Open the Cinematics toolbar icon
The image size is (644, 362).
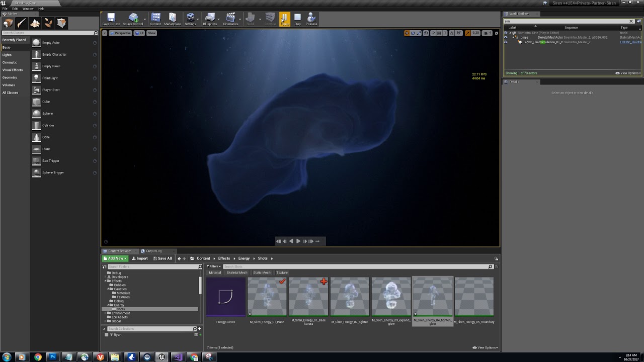pyautogui.click(x=230, y=19)
